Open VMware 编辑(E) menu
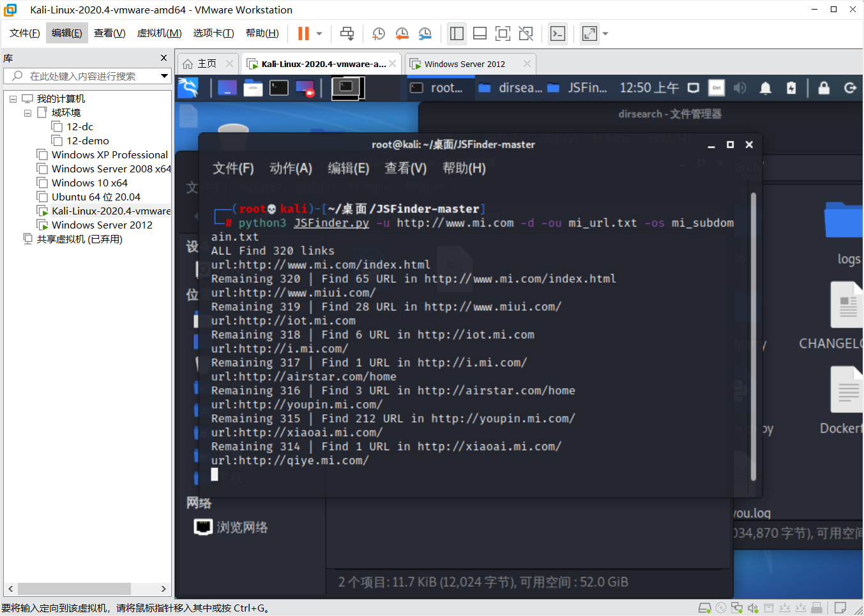 (66, 33)
